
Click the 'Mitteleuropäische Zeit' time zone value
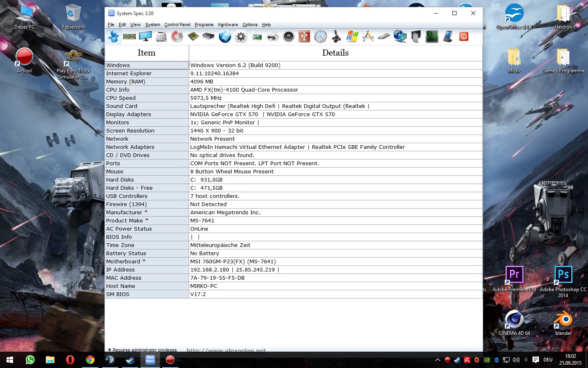coord(220,245)
